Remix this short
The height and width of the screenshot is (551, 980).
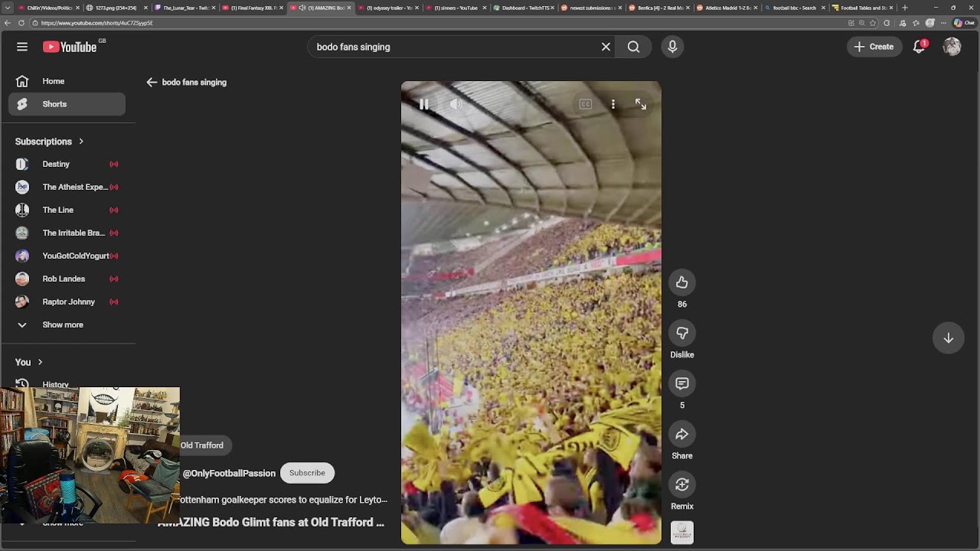[x=682, y=484]
